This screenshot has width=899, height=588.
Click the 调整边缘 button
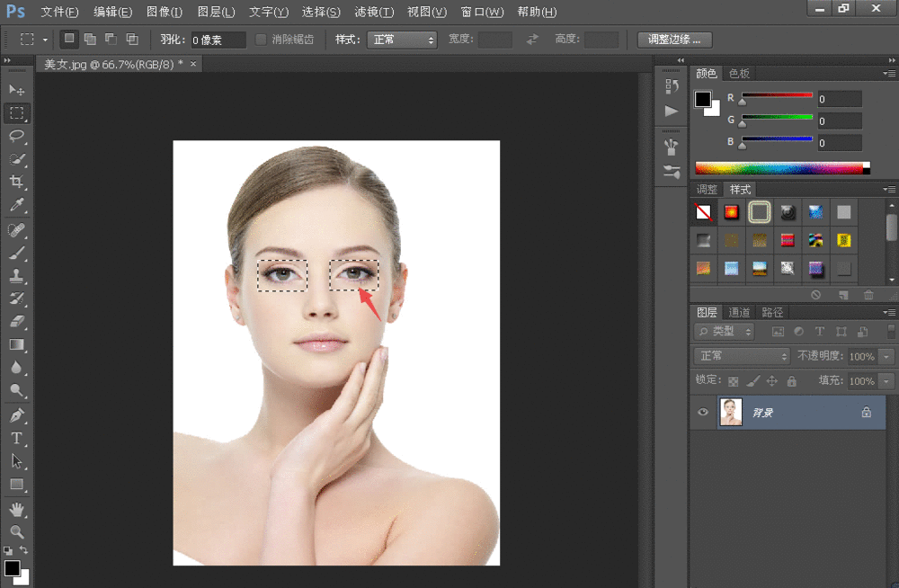[x=674, y=40]
